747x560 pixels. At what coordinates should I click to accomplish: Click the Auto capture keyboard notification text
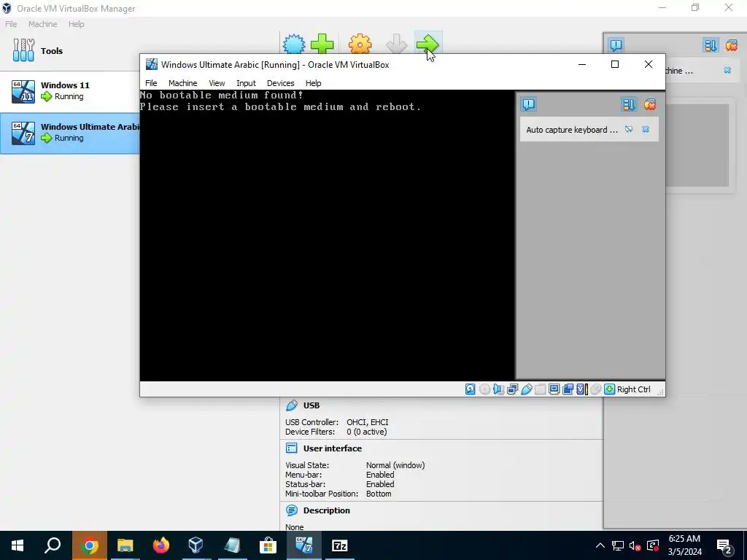[572, 130]
